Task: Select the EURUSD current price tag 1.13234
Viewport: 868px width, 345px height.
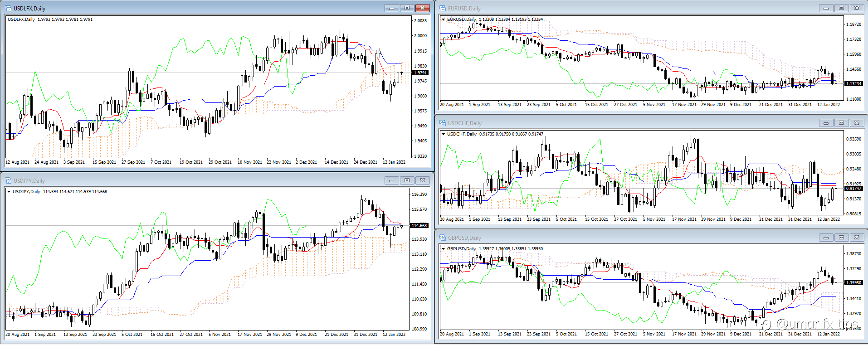Action: (853, 84)
